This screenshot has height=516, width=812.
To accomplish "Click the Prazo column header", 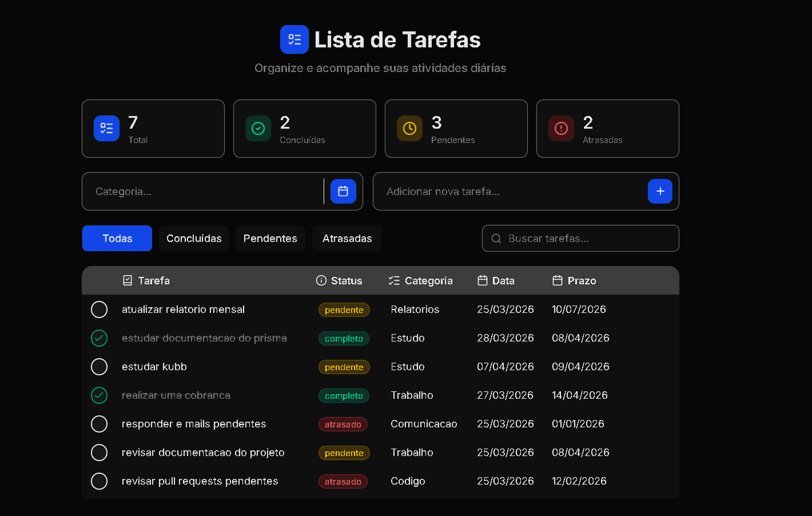I will [x=574, y=280].
